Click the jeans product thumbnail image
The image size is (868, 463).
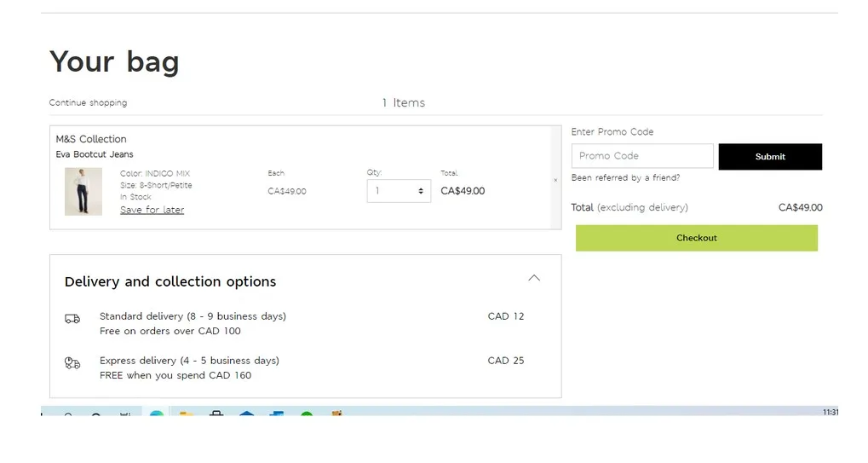click(x=83, y=191)
